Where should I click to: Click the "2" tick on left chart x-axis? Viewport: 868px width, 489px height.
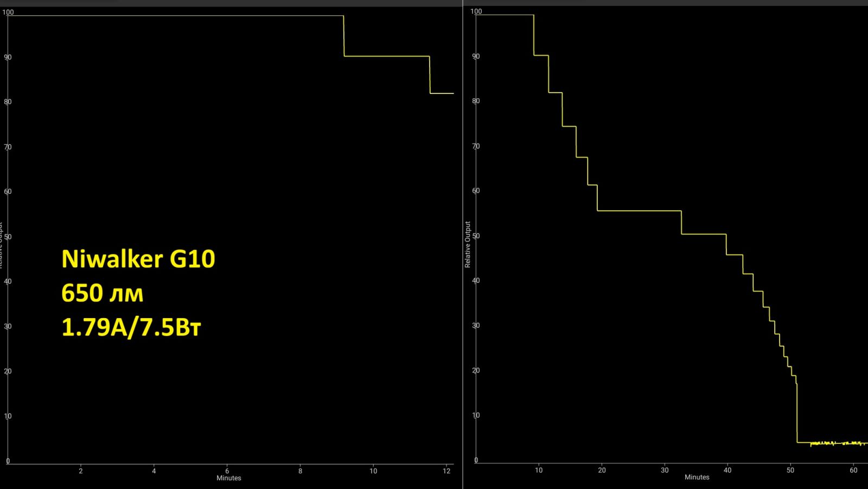pyautogui.click(x=81, y=471)
